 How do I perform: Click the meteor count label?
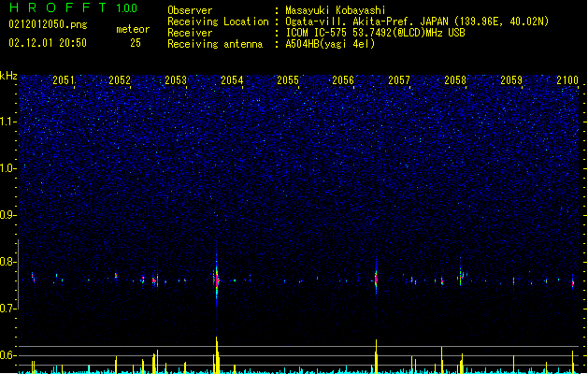pos(133,29)
